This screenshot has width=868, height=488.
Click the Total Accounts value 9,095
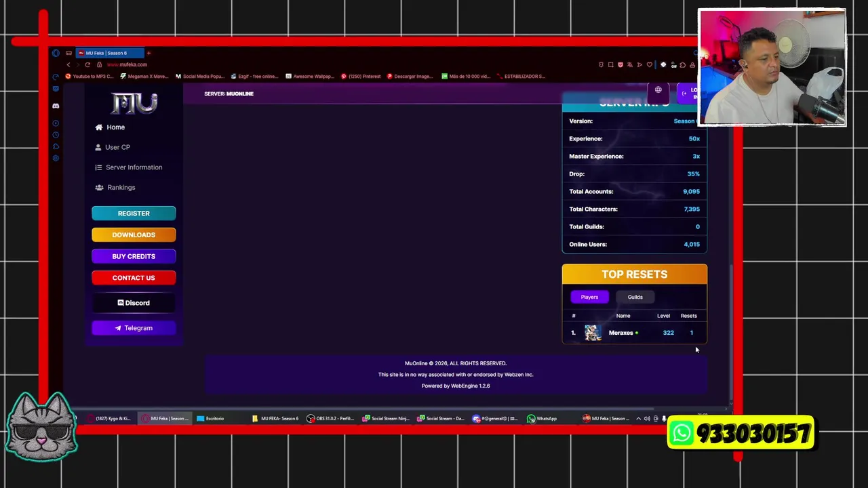click(691, 192)
